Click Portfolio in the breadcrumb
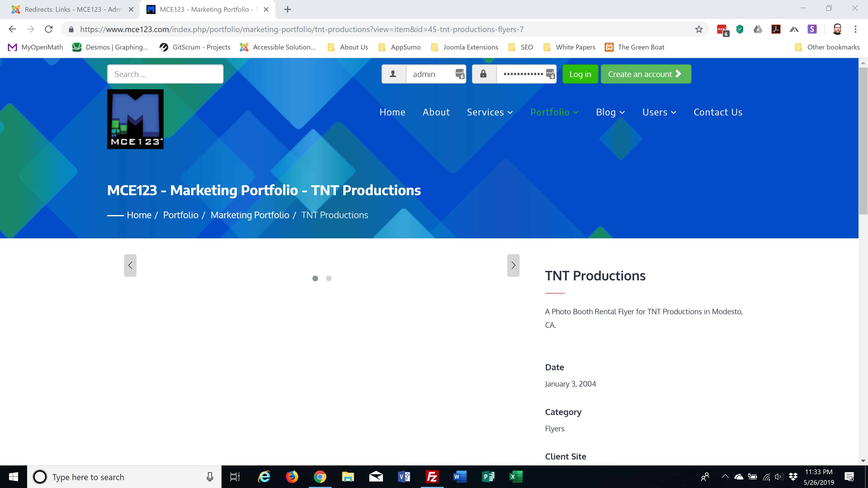This screenshot has width=868, height=488. coord(181,215)
